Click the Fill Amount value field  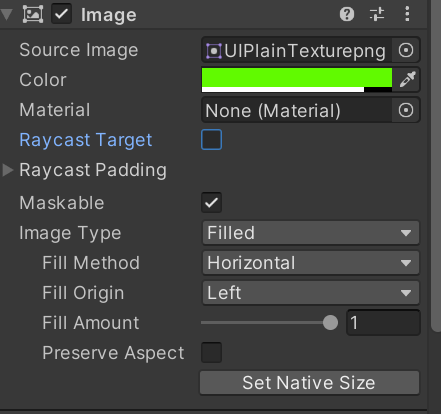(383, 323)
